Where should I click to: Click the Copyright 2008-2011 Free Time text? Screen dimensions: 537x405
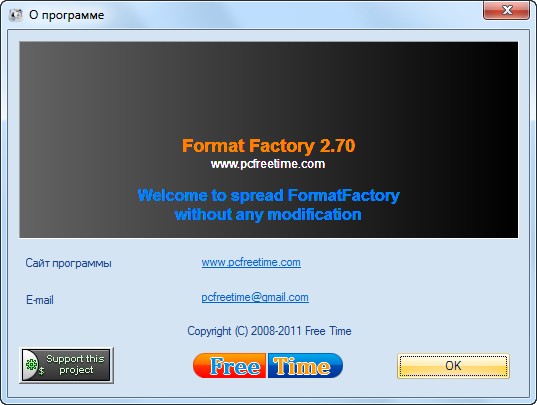[269, 331]
